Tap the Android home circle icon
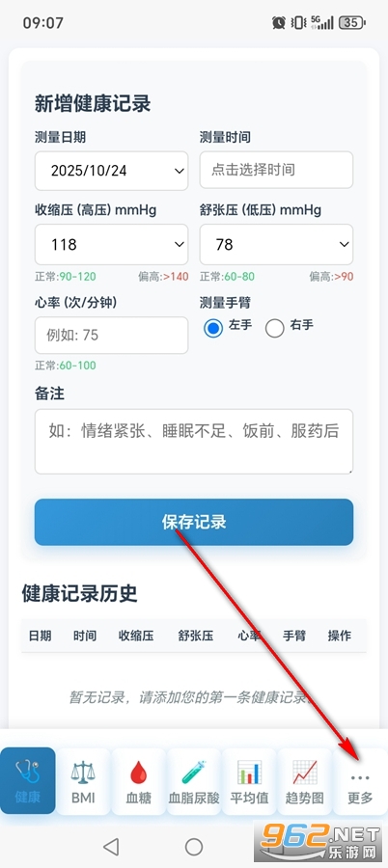Screen dimensions: 388x868 (194, 846)
